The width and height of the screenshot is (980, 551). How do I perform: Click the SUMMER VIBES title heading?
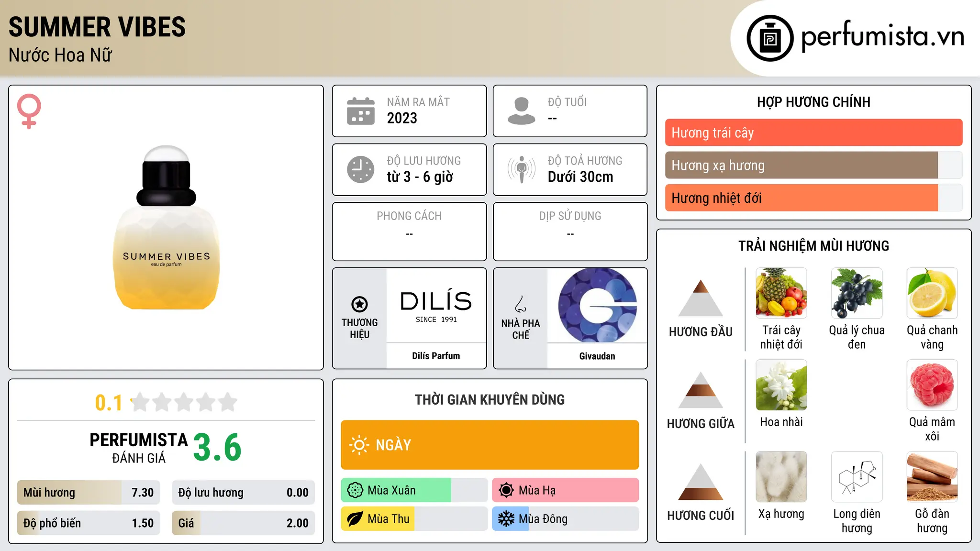(97, 27)
